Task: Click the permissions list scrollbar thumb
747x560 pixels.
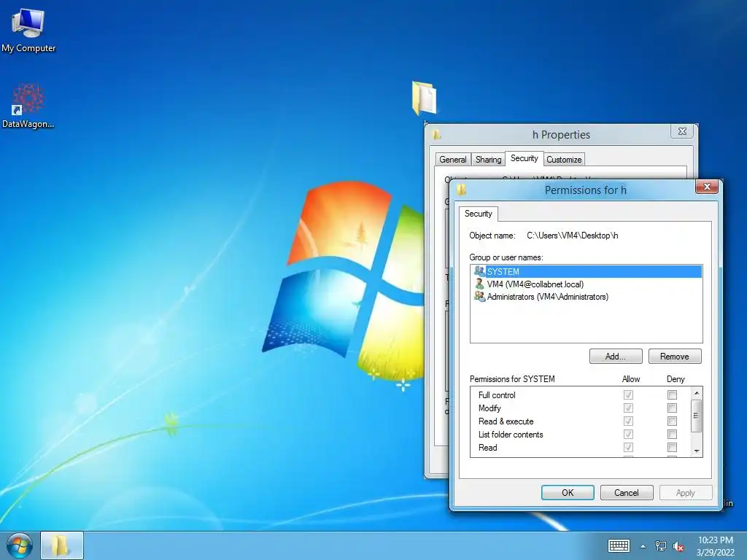Action: [697, 416]
